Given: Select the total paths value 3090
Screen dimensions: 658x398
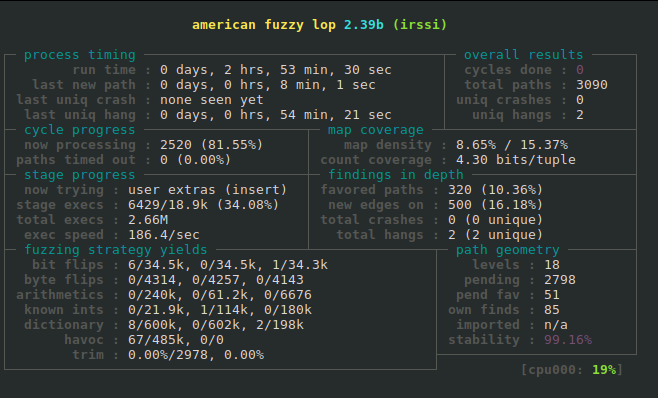Looking at the screenshot, I should [592, 85].
